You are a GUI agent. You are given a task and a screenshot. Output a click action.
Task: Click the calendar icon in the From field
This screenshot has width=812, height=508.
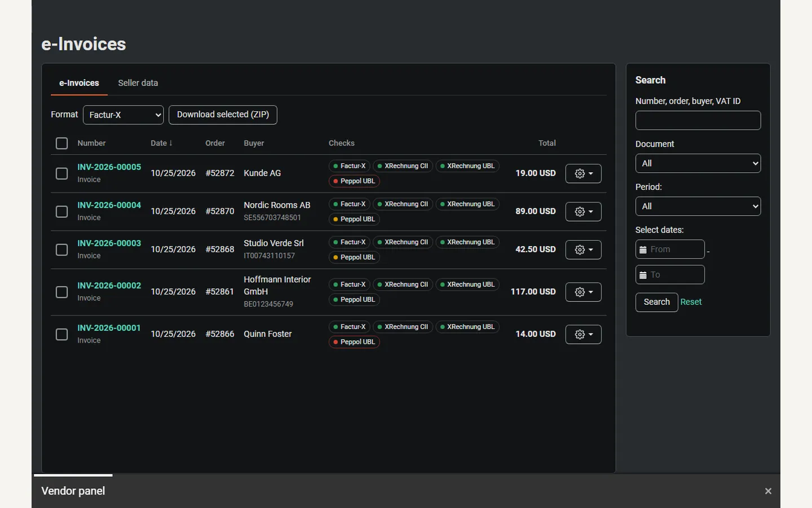click(643, 249)
